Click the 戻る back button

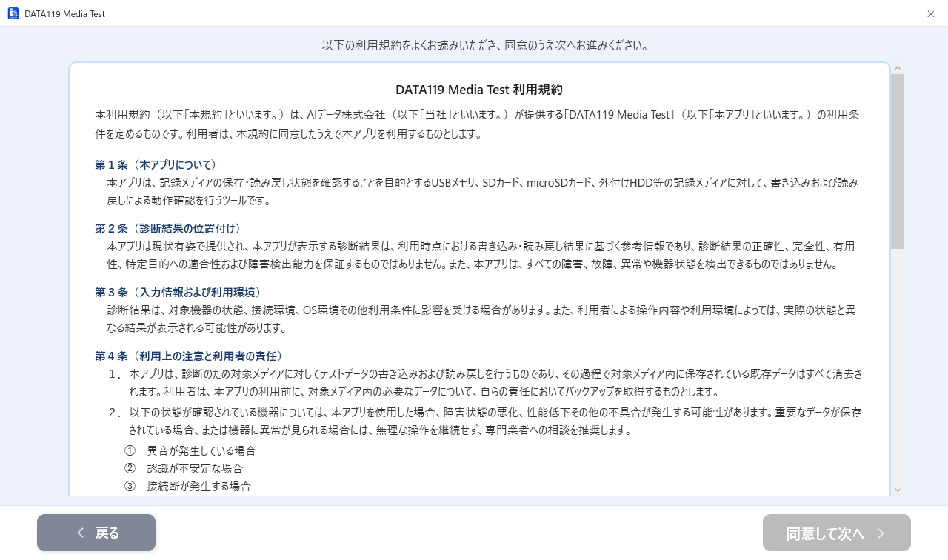click(96, 533)
